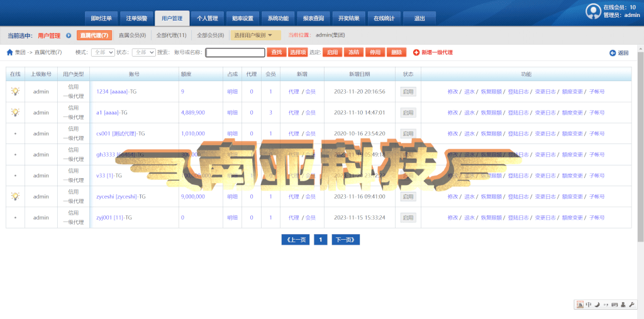
Task: Switch to 全部会员(8) sub-tab
Action: pos(211,35)
